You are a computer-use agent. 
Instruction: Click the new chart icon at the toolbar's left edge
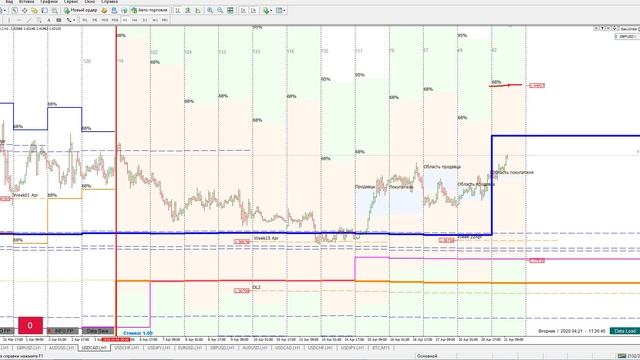pos(2,11)
